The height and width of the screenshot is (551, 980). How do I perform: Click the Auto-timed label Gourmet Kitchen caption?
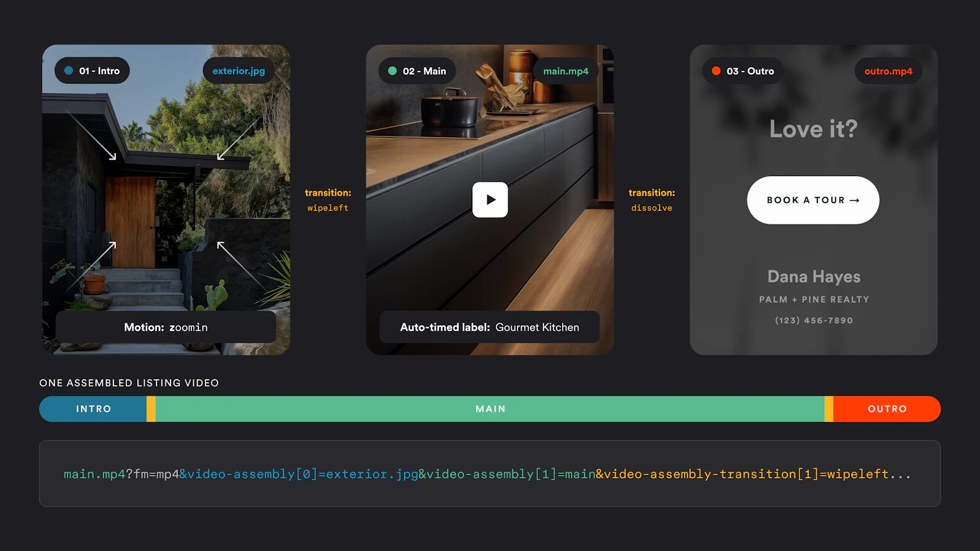point(489,327)
